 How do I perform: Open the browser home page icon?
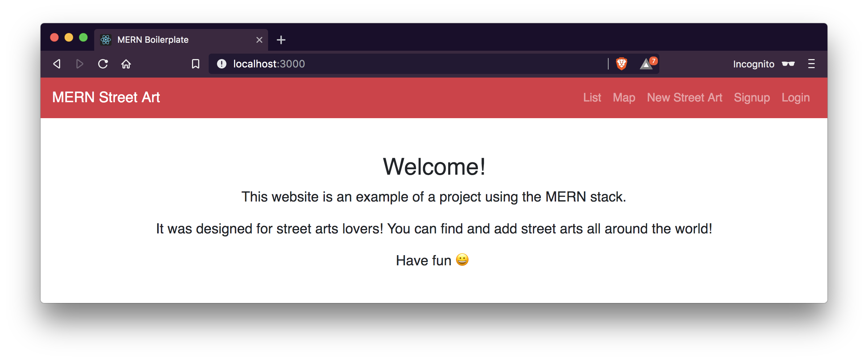coord(126,64)
